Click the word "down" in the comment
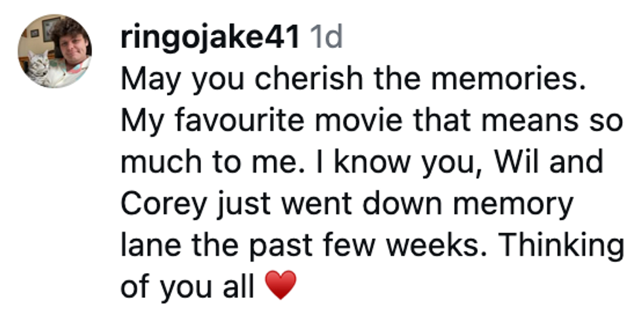 click(x=406, y=205)
